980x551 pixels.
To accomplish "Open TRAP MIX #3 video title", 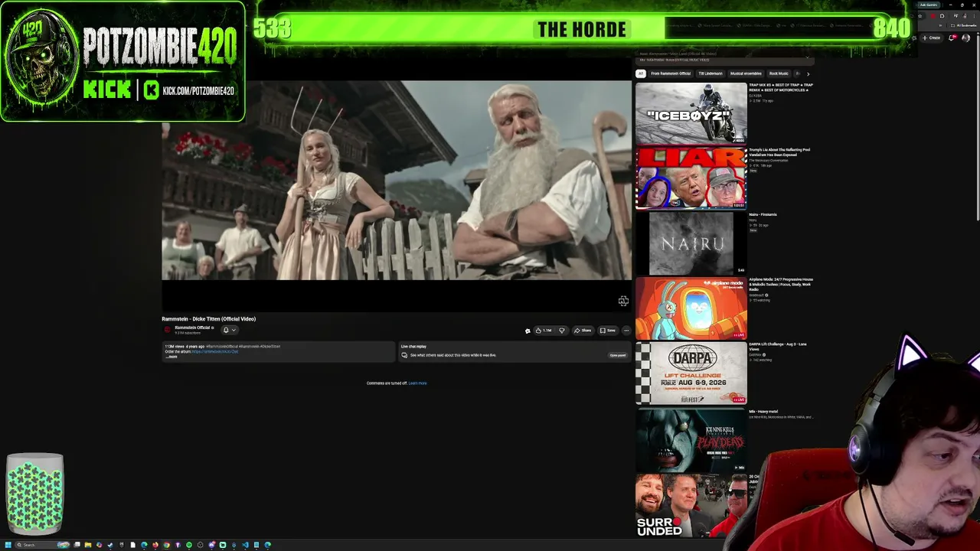I will click(x=781, y=87).
